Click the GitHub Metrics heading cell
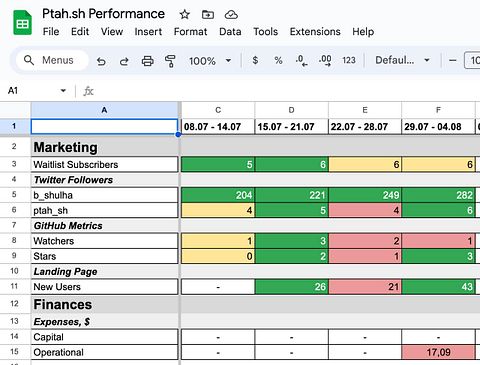Viewport: 480px width, 365px height. click(104, 226)
